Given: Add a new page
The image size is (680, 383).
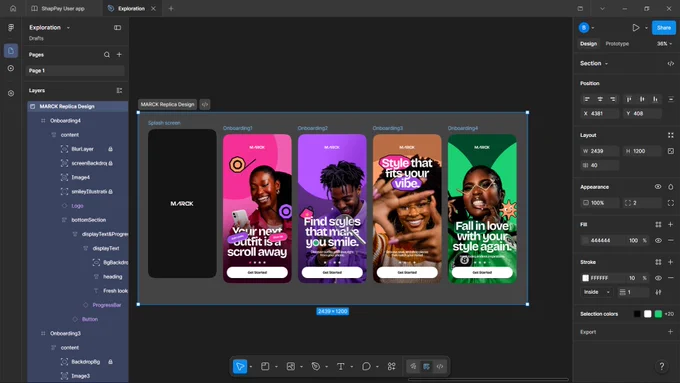Looking at the screenshot, I should (x=119, y=55).
